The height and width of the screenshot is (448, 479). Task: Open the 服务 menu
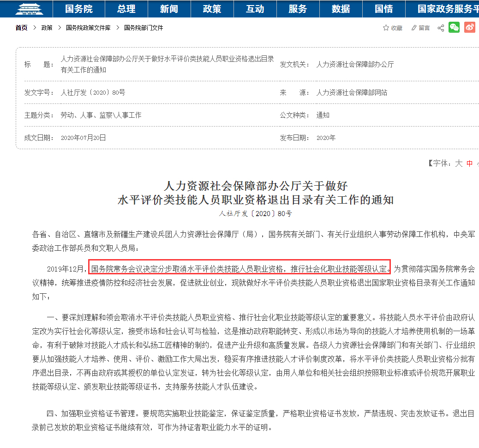[298, 9]
